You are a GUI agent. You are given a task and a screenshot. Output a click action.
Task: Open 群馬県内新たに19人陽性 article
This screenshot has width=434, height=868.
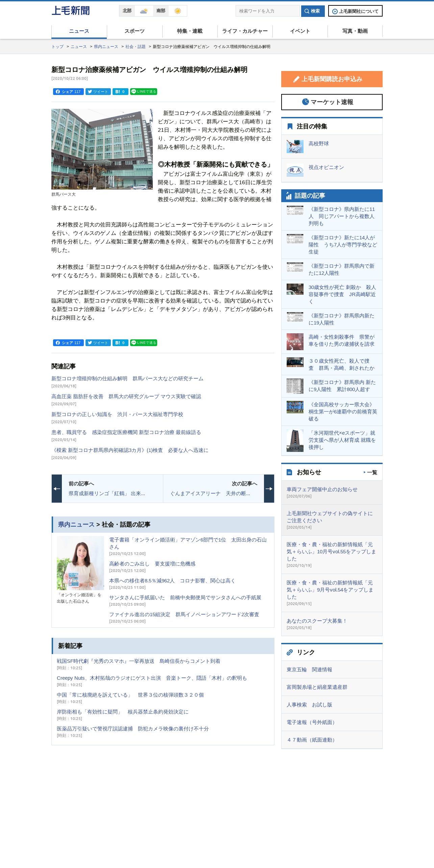point(341,319)
